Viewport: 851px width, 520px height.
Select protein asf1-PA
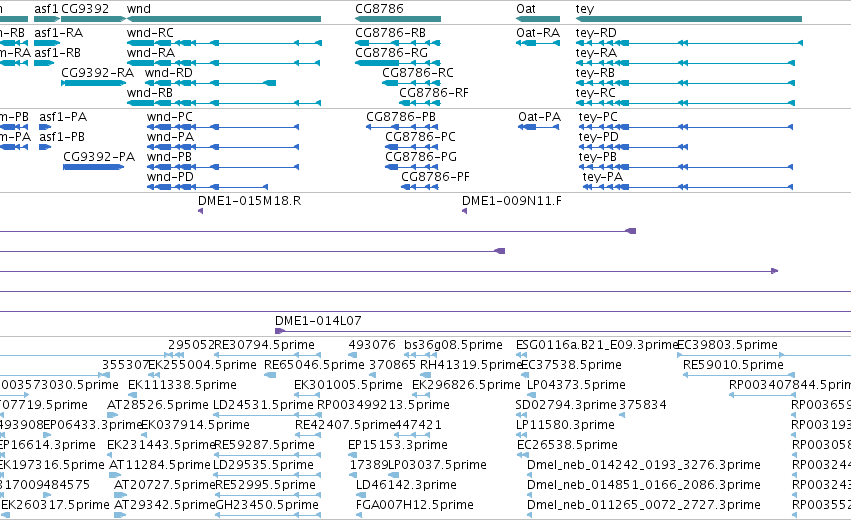coord(62,117)
